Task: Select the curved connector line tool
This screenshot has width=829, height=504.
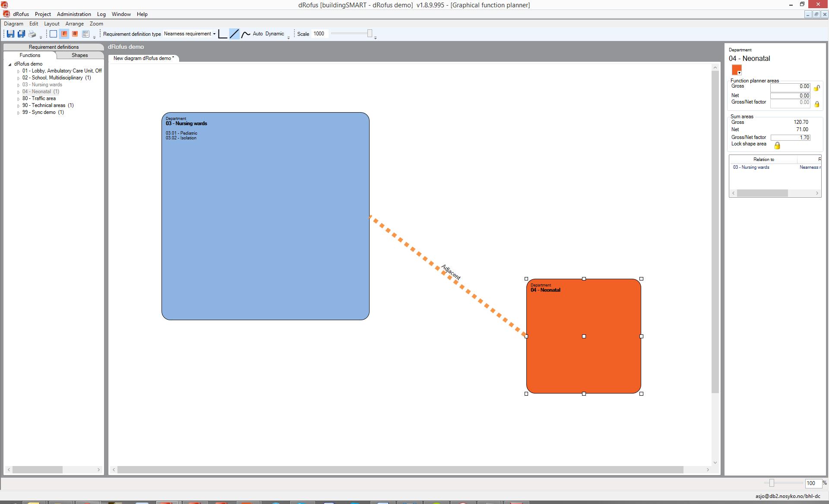Action: tap(246, 34)
